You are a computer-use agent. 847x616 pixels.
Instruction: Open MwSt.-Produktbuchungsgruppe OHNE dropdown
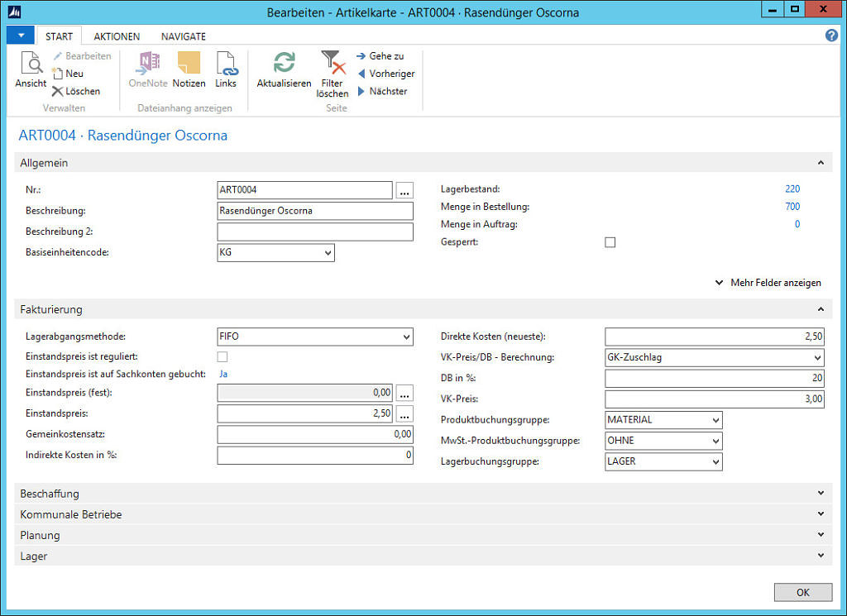[715, 441]
